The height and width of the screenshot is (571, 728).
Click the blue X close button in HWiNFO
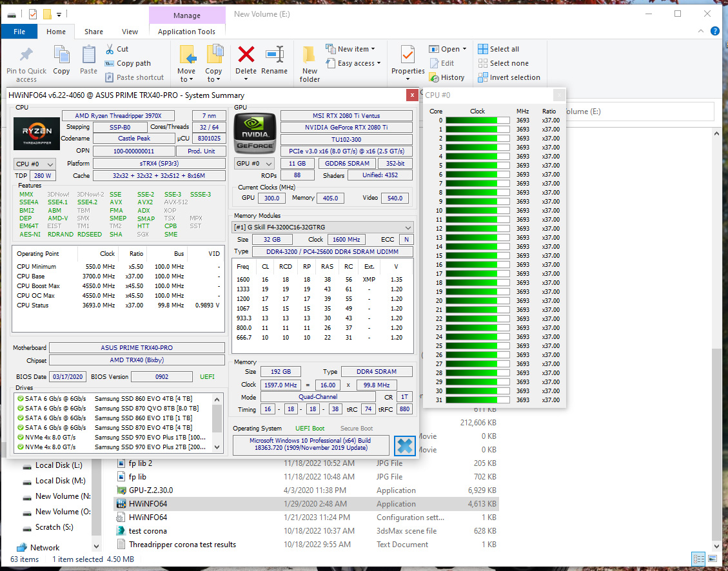pyautogui.click(x=405, y=445)
